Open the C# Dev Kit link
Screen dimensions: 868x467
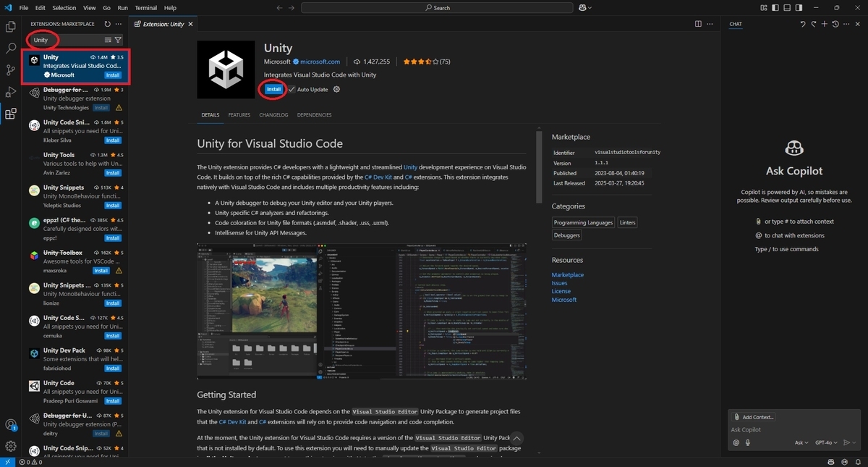(x=378, y=177)
